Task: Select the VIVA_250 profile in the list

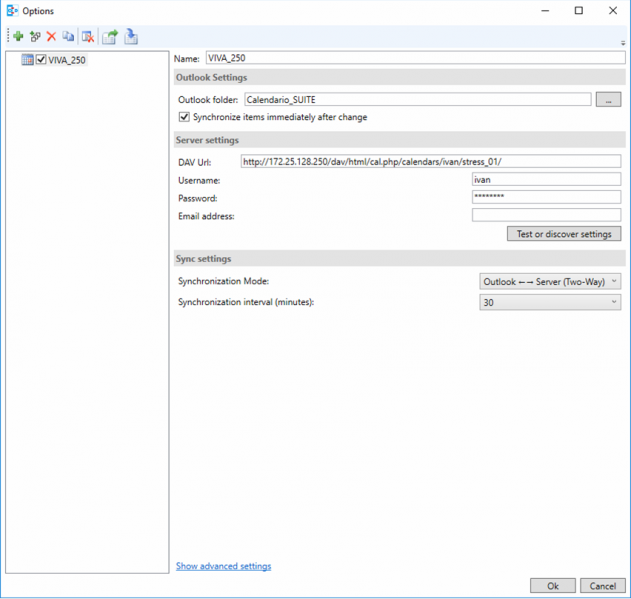Action: [x=67, y=60]
